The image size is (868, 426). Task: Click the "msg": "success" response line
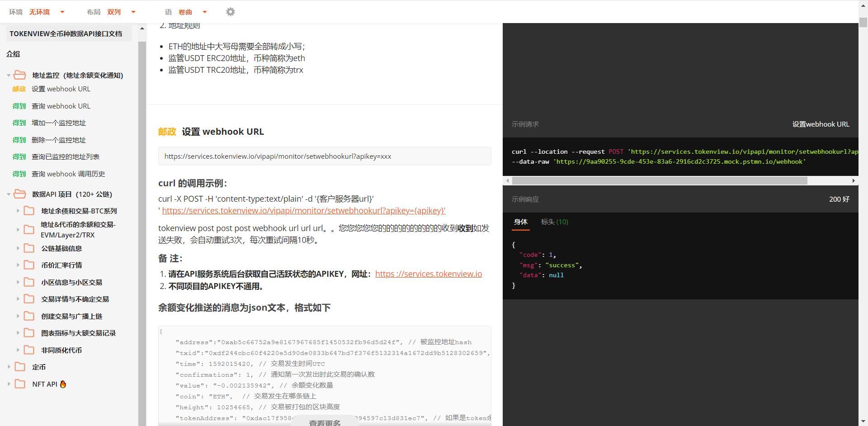pyautogui.click(x=550, y=265)
